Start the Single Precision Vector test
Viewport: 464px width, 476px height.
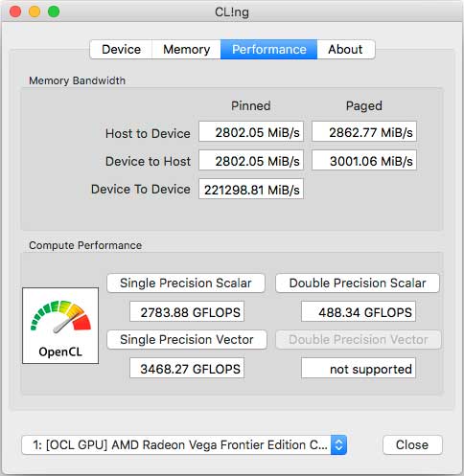coord(187,340)
